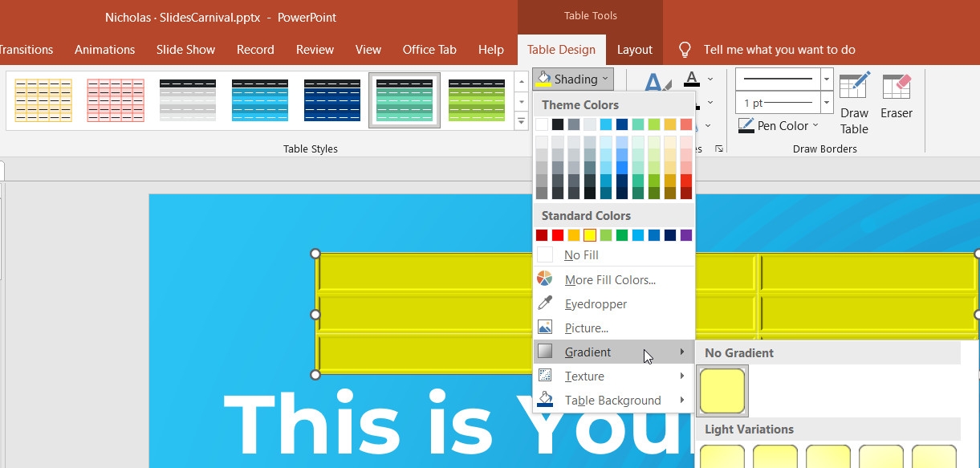This screenshot has height=468, width=980.
Task: Select the Texture menu entry
Action: tap(614, 376)
